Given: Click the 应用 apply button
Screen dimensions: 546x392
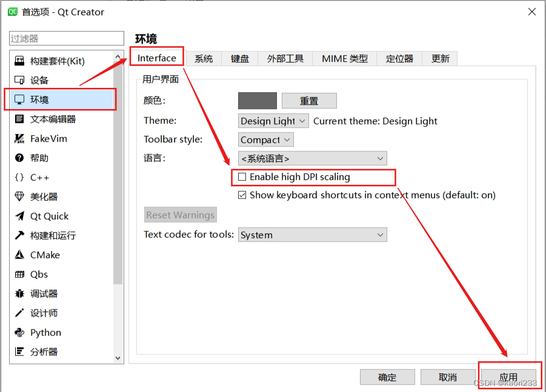Looking at the screenshot, I should point(508,377).
